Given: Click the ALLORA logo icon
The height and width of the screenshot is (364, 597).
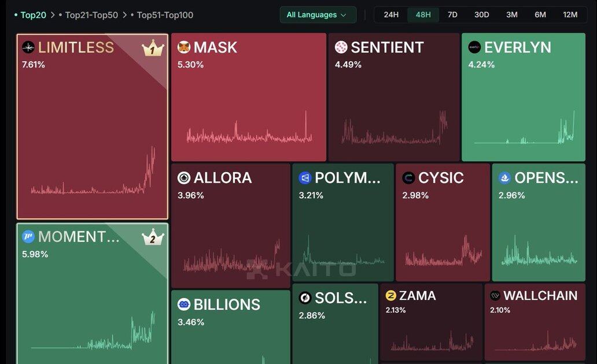Looking at the screenshot, I should [184, 178].
